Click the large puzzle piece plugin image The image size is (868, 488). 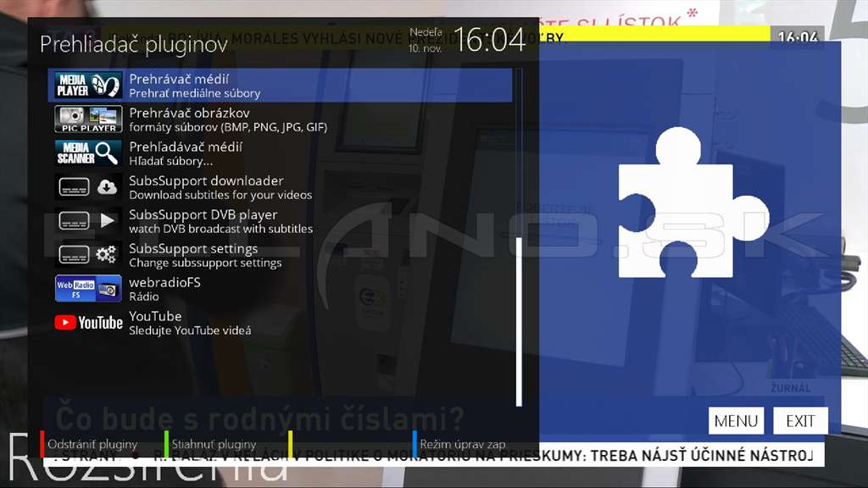(x=693, y=202)
